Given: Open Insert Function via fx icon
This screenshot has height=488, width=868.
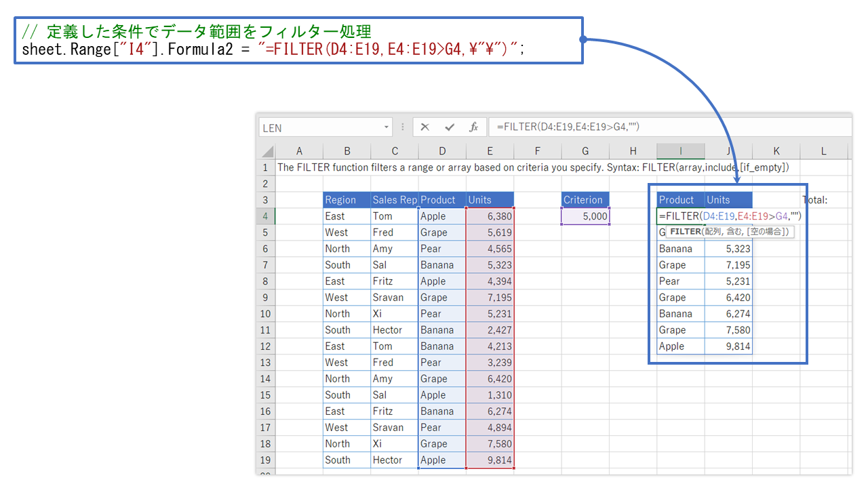Looking at the screenshot, I should pyautogui.click(x=474, y=127).
